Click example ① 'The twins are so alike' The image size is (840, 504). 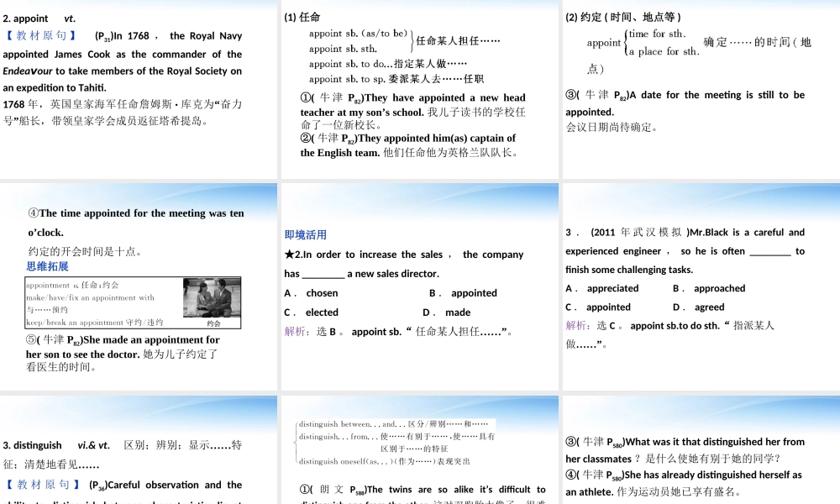[423, 495]
